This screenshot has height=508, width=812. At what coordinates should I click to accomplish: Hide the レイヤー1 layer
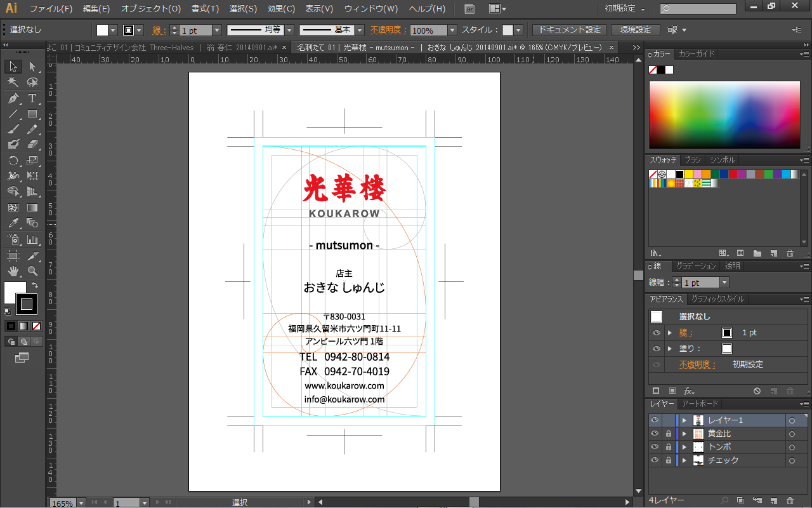click(x=655, y=420)
